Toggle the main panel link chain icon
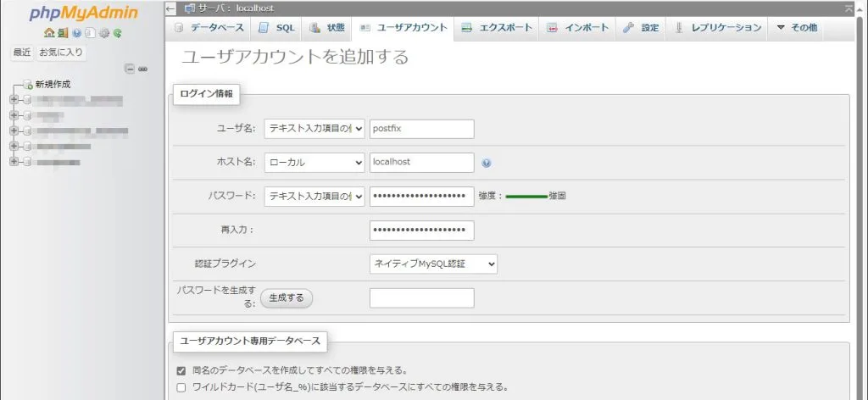The image size is (868, 400). 142,69
